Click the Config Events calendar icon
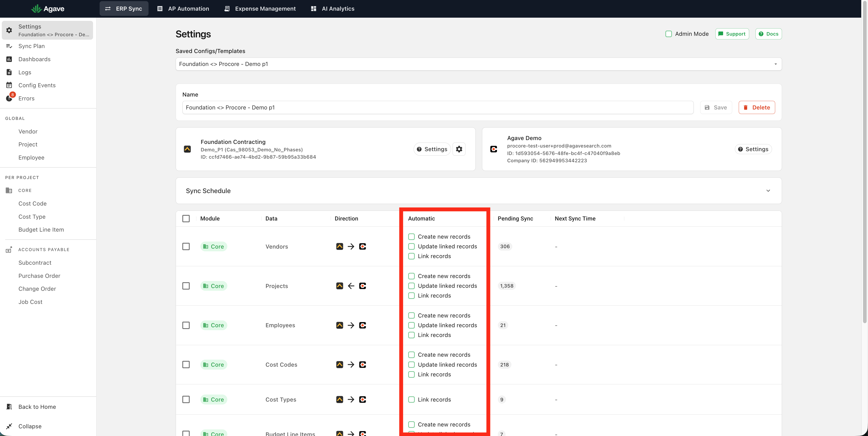Screen dimensions: 868x436 coord(9,85)
